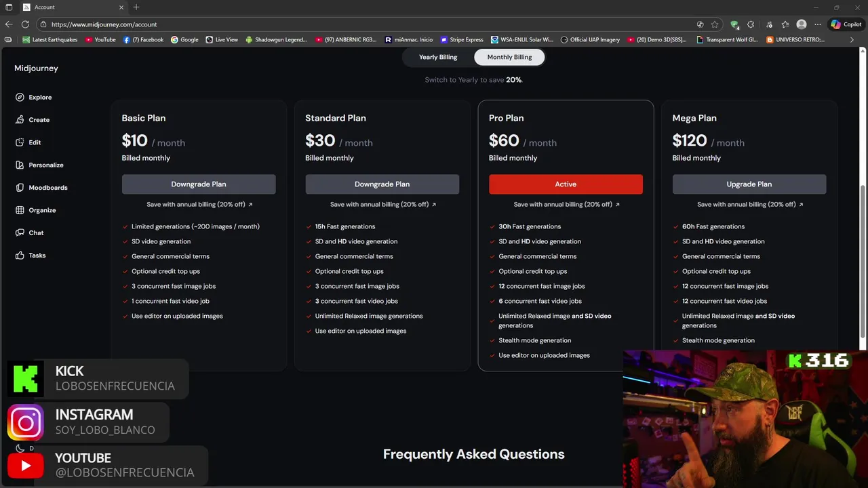Open the green shield extension icon
Screen dimensions: 868x488
(734, 24)
